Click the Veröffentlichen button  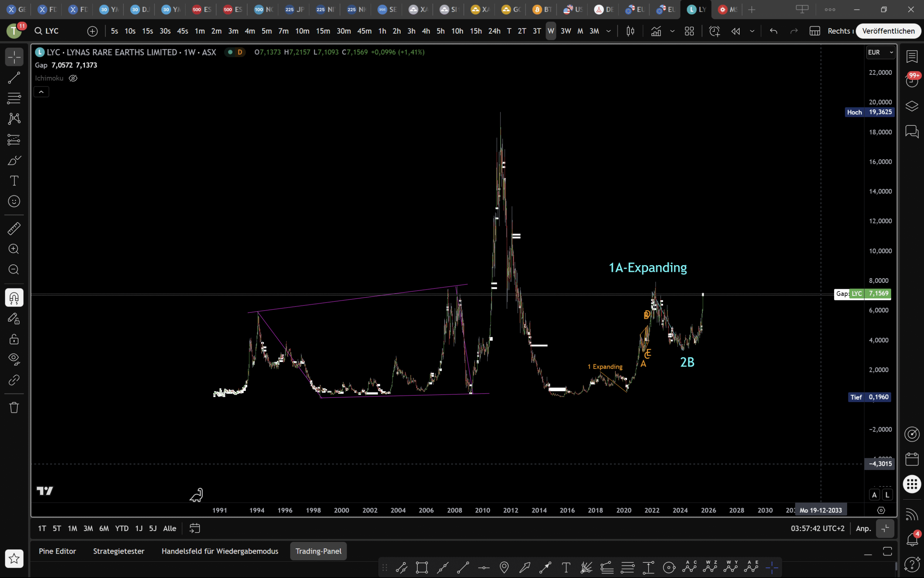[x=888, y=31]
